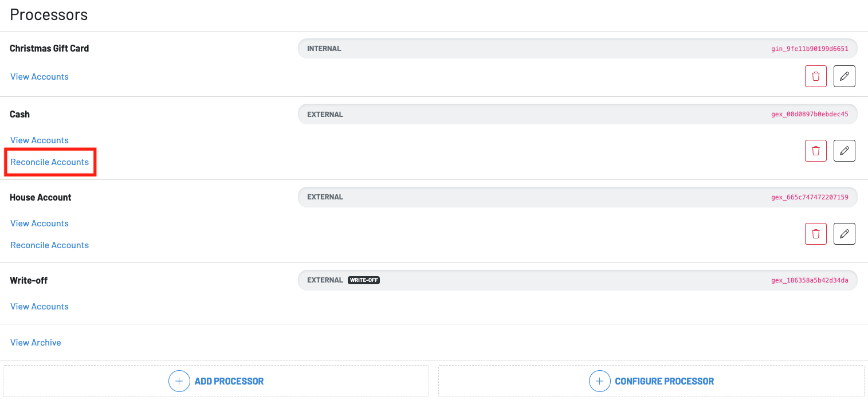The image size is (868, 400).
Task: Delete the House Account processor
Action: [x=815, y=234]
